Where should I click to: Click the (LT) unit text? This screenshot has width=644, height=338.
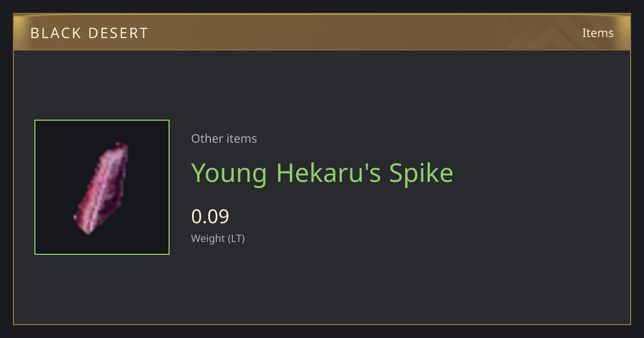(x=237, y=239)
